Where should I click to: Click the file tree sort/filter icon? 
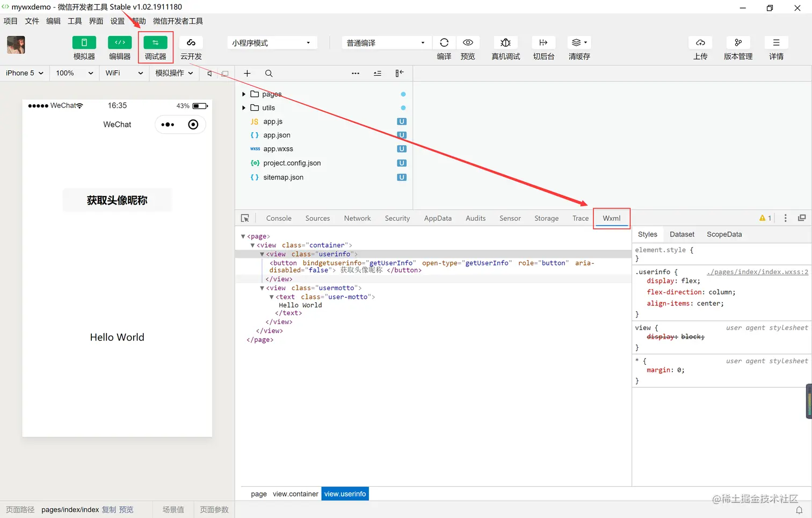(x=378, y=74)
